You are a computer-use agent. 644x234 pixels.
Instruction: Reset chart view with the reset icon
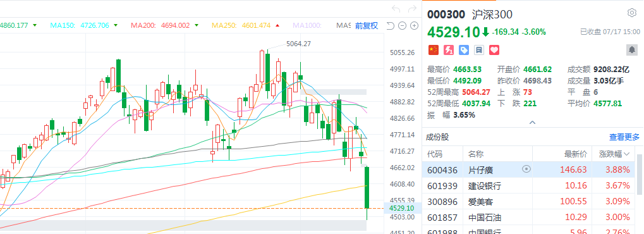click(x=391, y=25)
